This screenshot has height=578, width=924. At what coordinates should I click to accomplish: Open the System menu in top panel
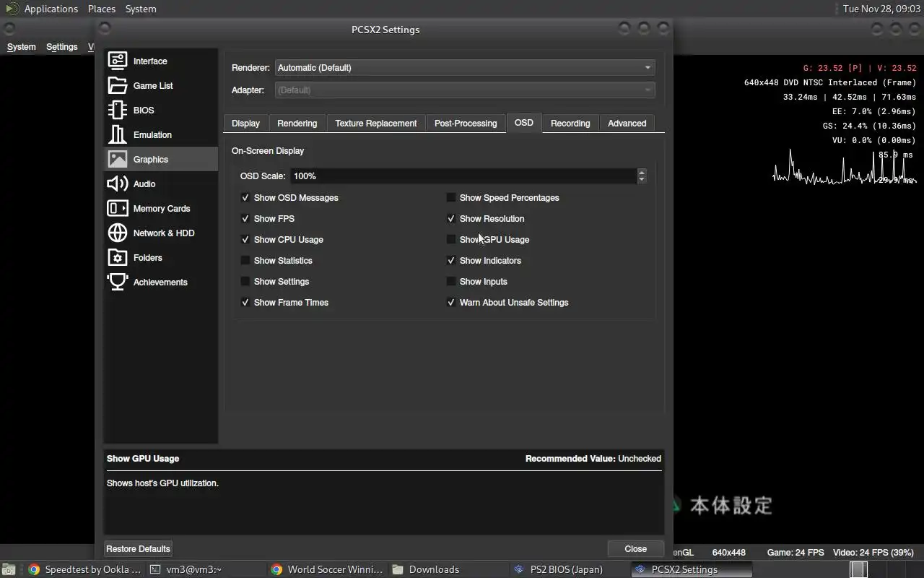click(141, 9)
